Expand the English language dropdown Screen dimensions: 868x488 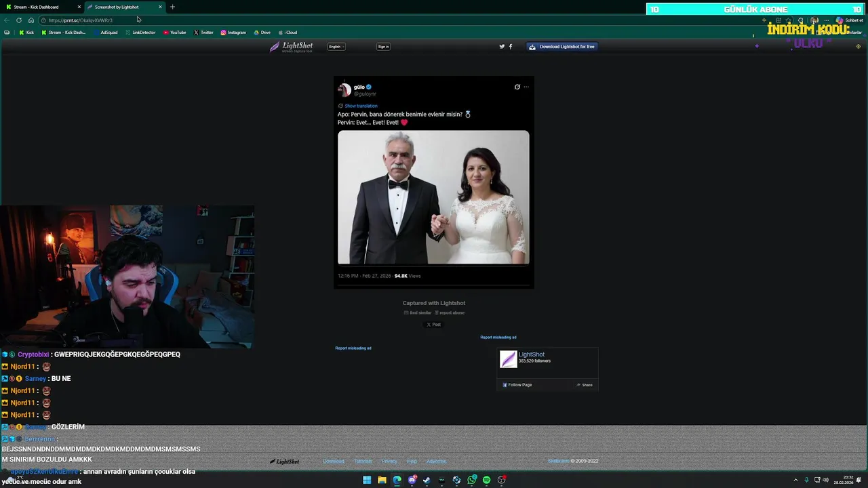(336, 47)
